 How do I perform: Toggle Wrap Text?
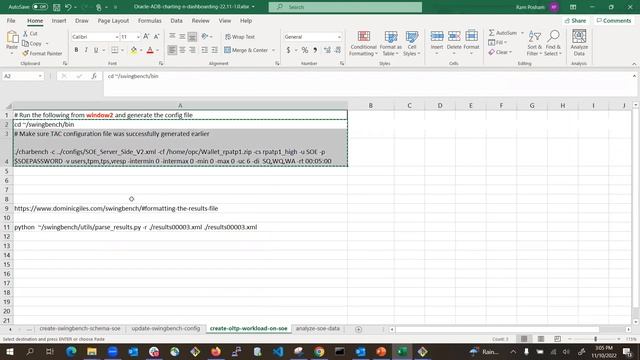[240, 37]
